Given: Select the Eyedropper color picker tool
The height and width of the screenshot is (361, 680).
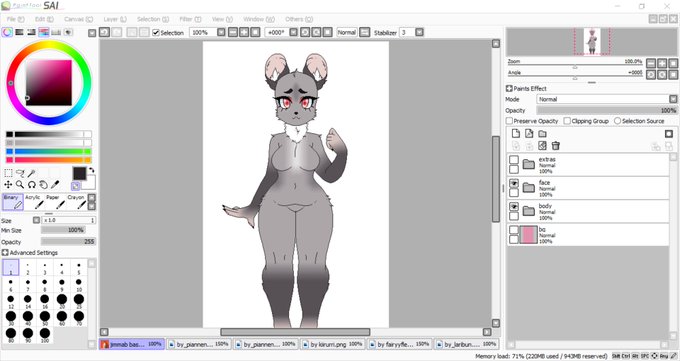Looking at the screenshot, I should 55,185.
